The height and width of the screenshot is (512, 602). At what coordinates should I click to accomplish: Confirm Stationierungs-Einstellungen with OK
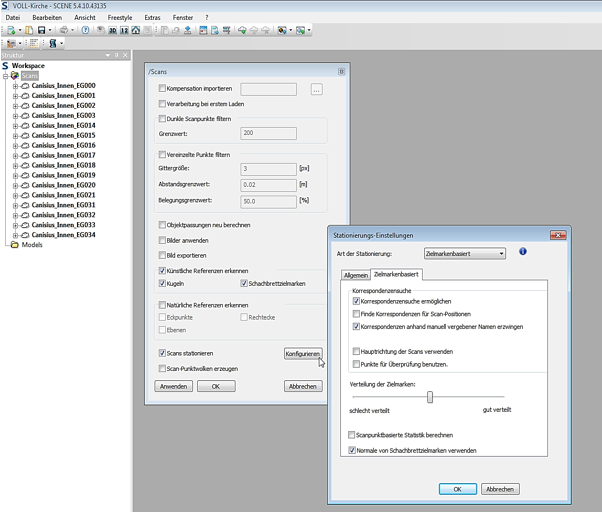tap(458, 489)
